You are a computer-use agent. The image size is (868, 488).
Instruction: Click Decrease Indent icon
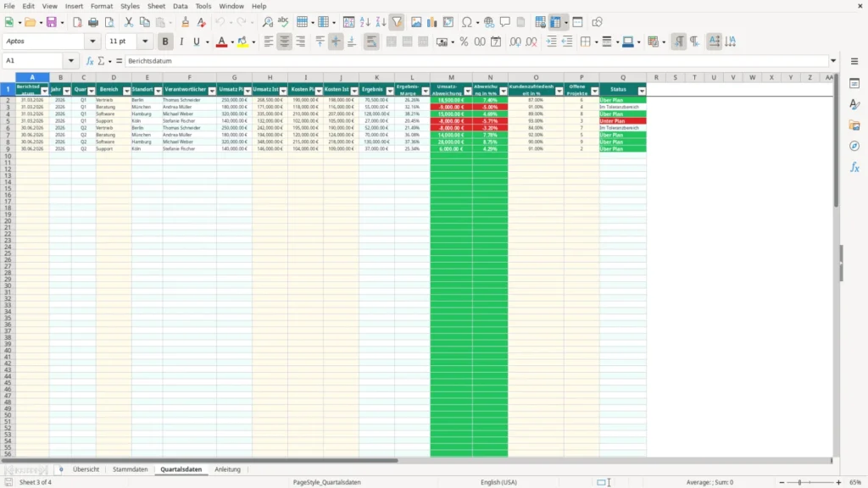click(567, 42)
